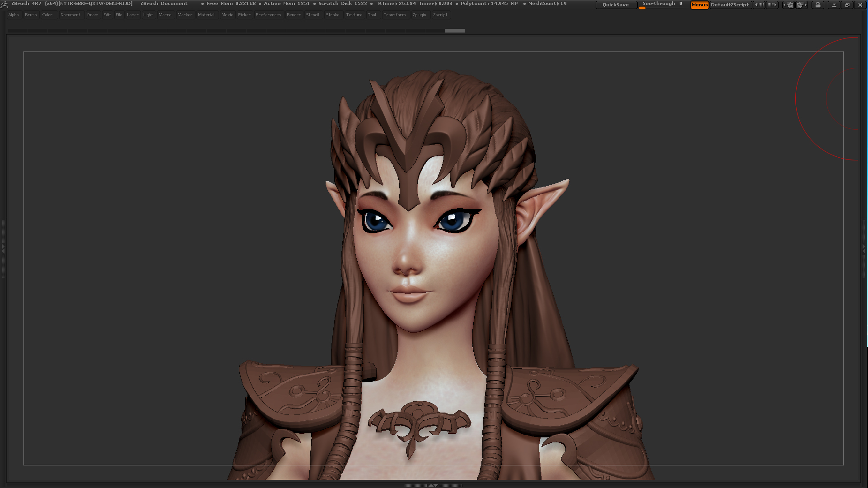This screenshot has height=488, width=868.
Task: Click the Scratch Disk readout
Action: [x=343, y=4]
